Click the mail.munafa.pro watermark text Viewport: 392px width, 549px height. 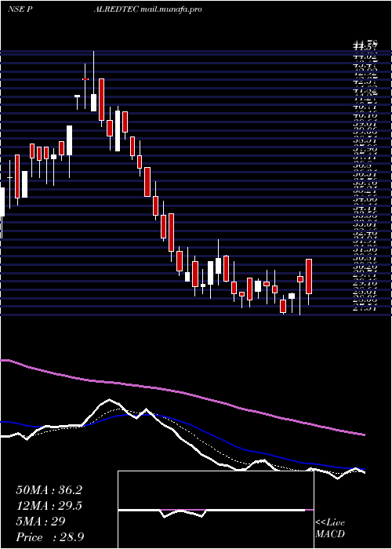[x=171, y=9]
